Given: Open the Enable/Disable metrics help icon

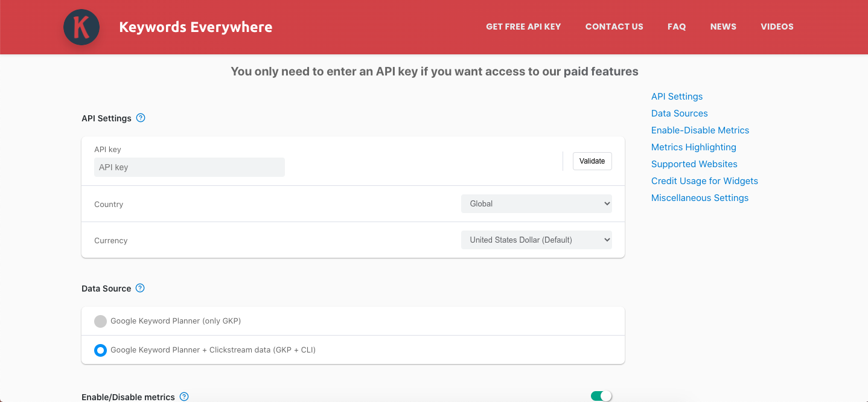Looking at the screenshot, I should pos(184,397).
